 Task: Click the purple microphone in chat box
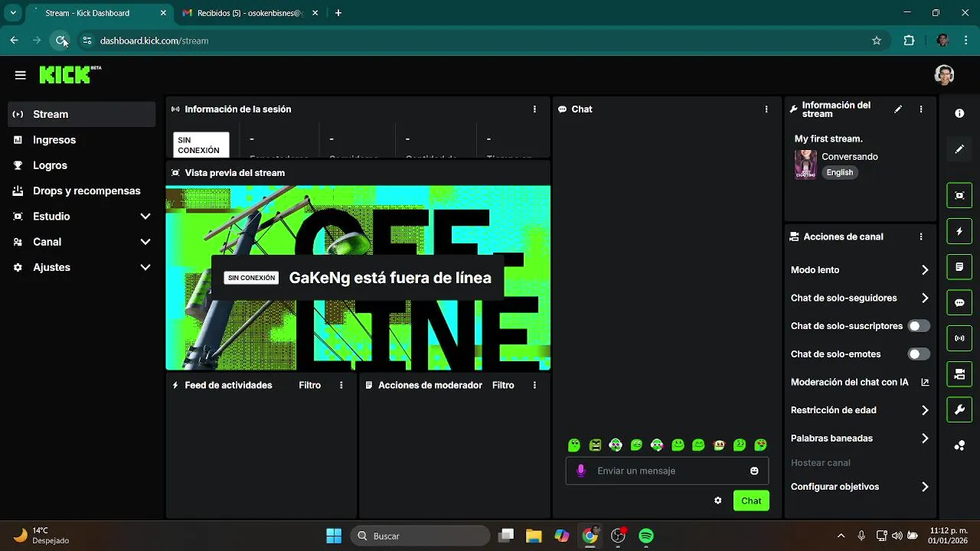(581, 471)
